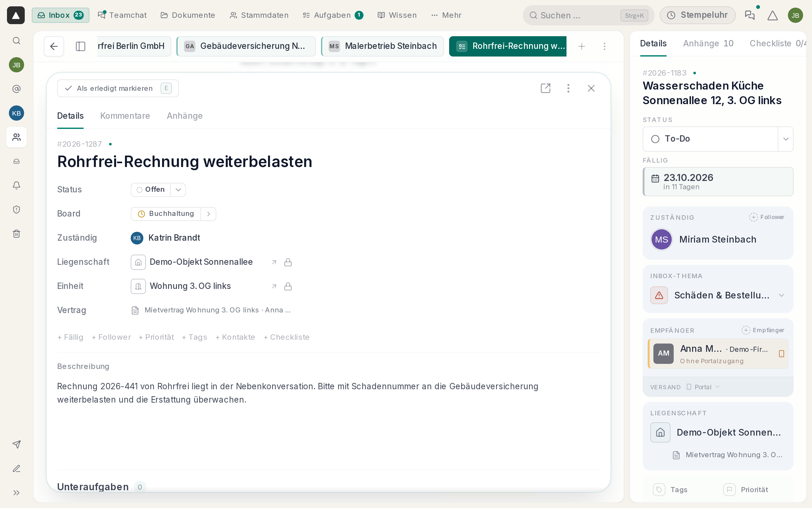Open the trash icon in sidebar

pyautogui.click(x=16, y=234)
